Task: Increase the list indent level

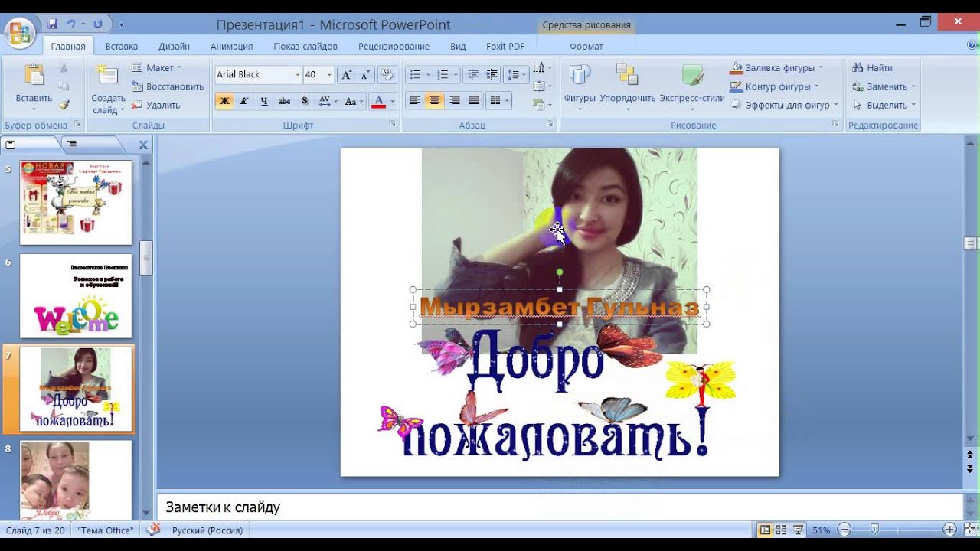Action: [x=492, y=75]
